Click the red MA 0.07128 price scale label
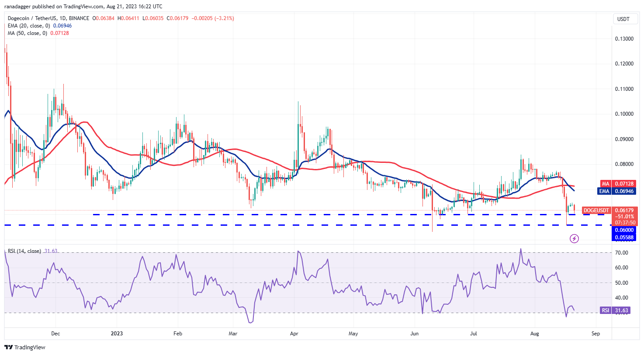The width and height of the screenshot is (644, 355). [x=617, y=183]
